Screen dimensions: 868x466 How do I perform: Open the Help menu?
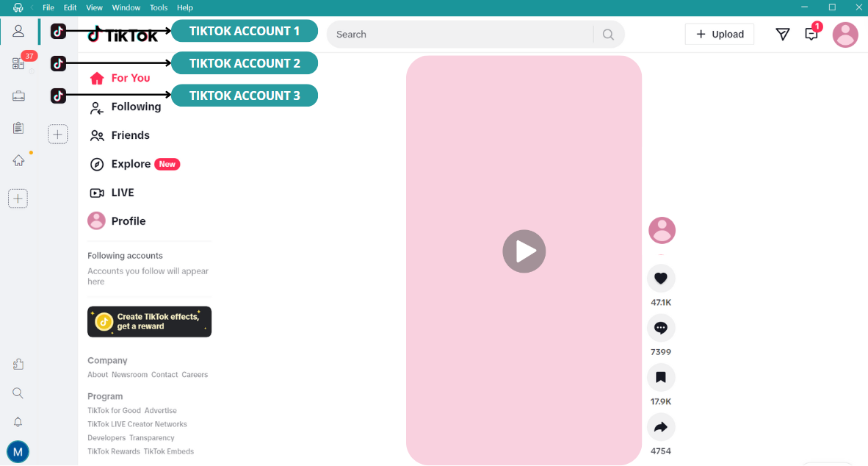click(x=185, y=8)
